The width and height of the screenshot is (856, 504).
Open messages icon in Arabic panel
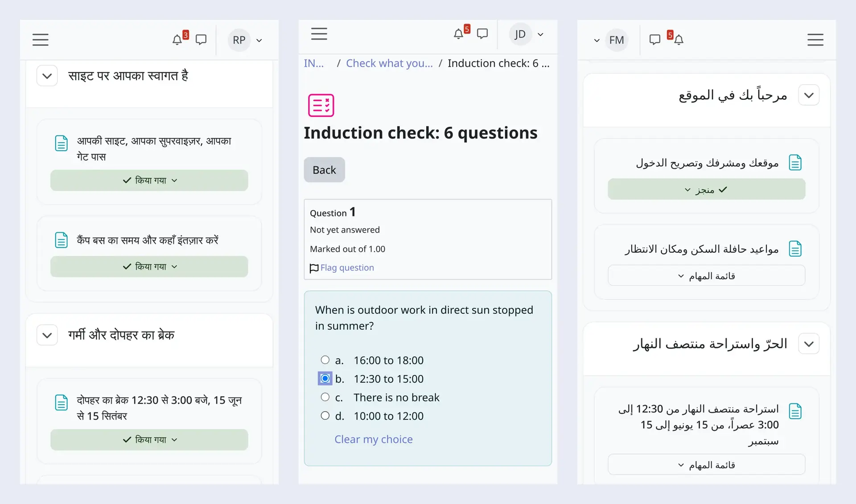(x=655, y=40)
